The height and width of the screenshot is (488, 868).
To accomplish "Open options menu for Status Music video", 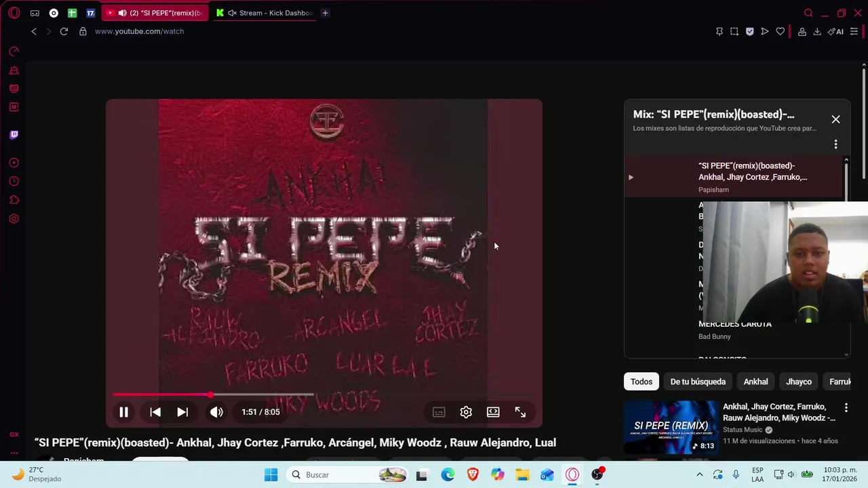I will pos(846,408).
